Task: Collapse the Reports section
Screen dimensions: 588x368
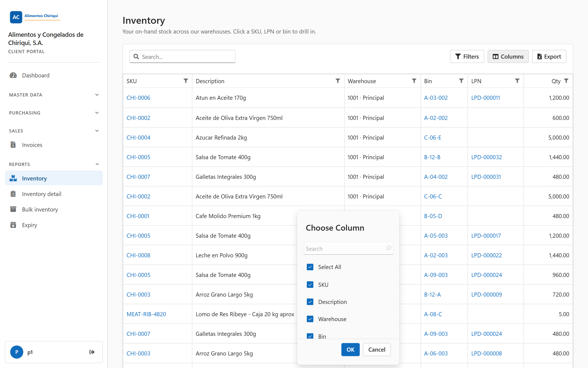Action: tap(54, 164)
